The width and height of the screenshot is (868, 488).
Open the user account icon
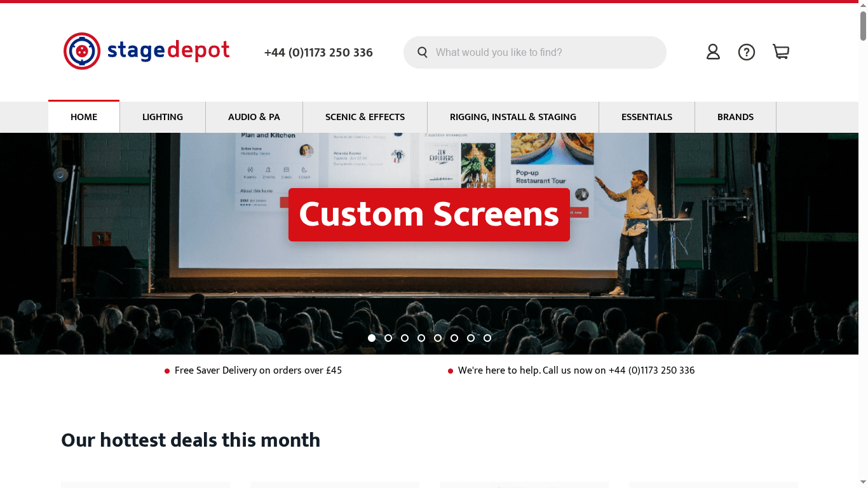coord(713,52)
